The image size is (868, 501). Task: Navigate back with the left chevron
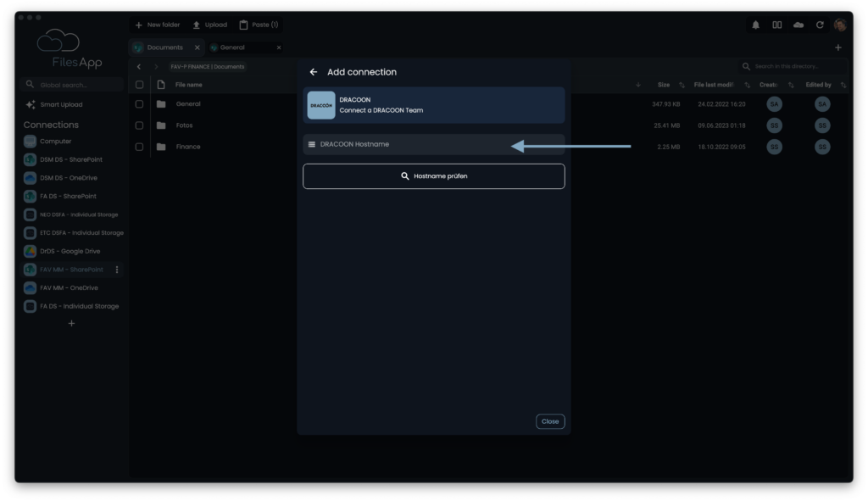139,67
